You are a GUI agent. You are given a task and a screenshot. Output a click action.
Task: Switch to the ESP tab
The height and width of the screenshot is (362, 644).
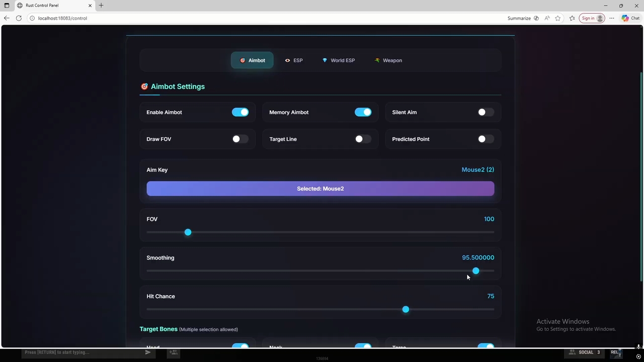[294, 60]
